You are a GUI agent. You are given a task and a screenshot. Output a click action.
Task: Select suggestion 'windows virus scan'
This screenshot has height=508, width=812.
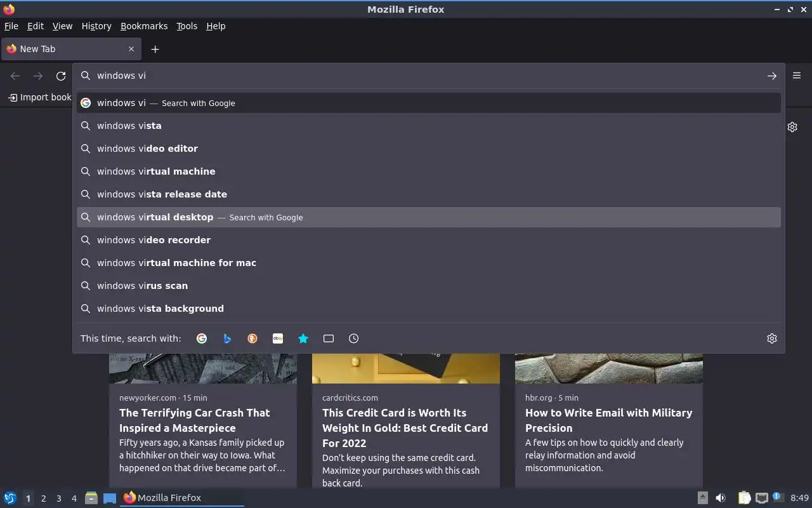[429, 286]
